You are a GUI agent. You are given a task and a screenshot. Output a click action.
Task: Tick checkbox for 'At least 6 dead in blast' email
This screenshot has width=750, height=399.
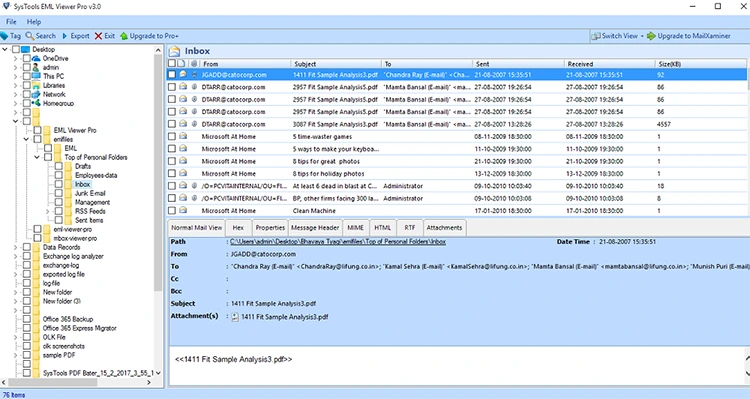click(172, 186)
